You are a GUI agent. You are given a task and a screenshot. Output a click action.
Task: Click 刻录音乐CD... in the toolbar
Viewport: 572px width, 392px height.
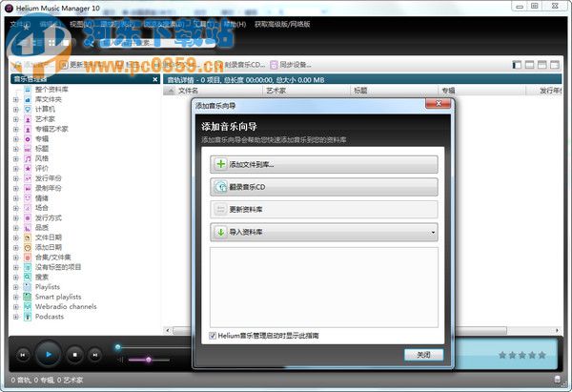[241, 65]
